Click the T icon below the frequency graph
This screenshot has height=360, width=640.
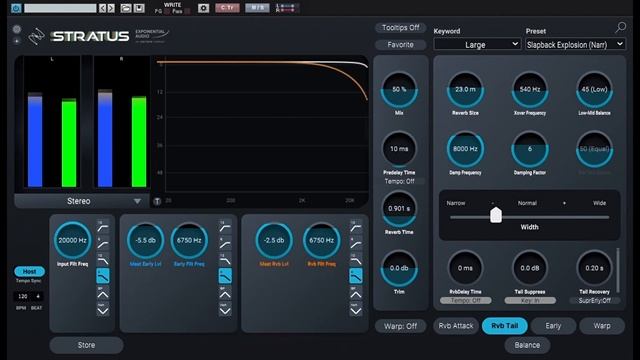coord(157,201)
